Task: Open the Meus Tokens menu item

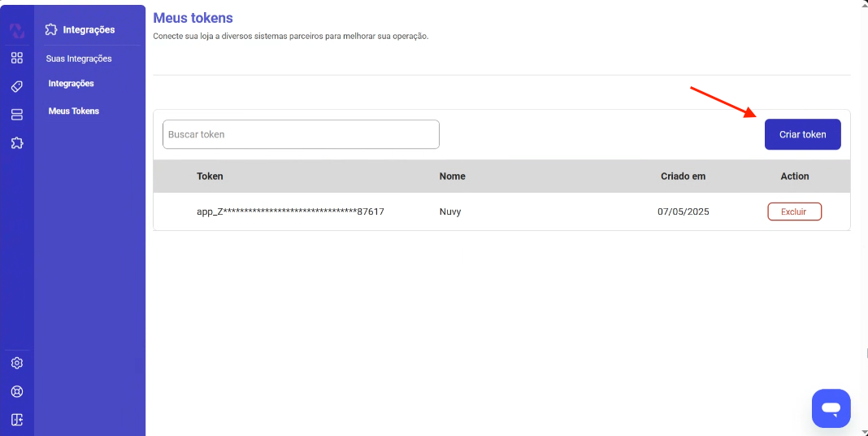Action: (x=74, y=111)
